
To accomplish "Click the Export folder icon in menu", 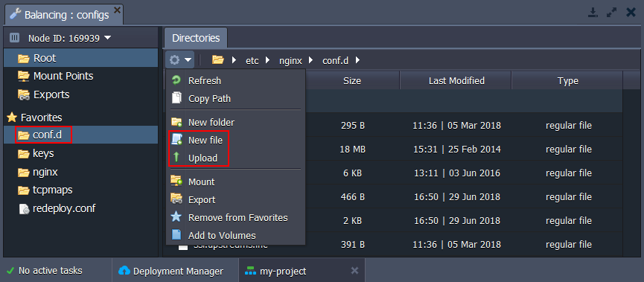I will (176, 199).
